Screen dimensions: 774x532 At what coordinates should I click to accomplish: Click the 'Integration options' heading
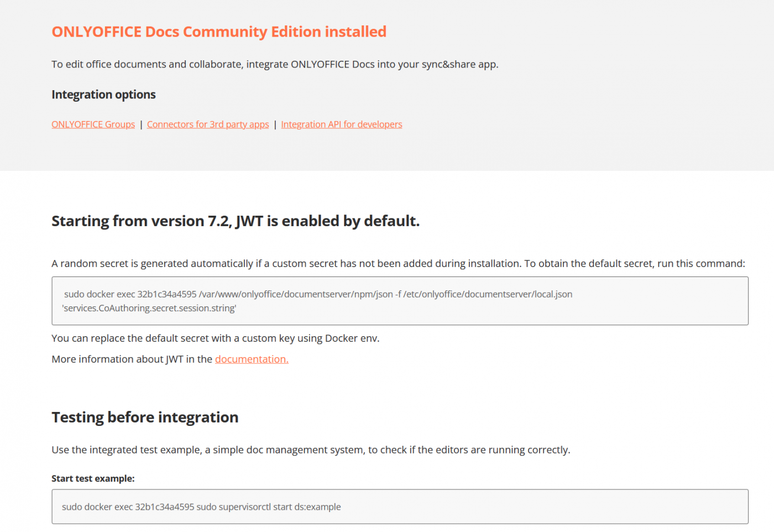point(103,95)
